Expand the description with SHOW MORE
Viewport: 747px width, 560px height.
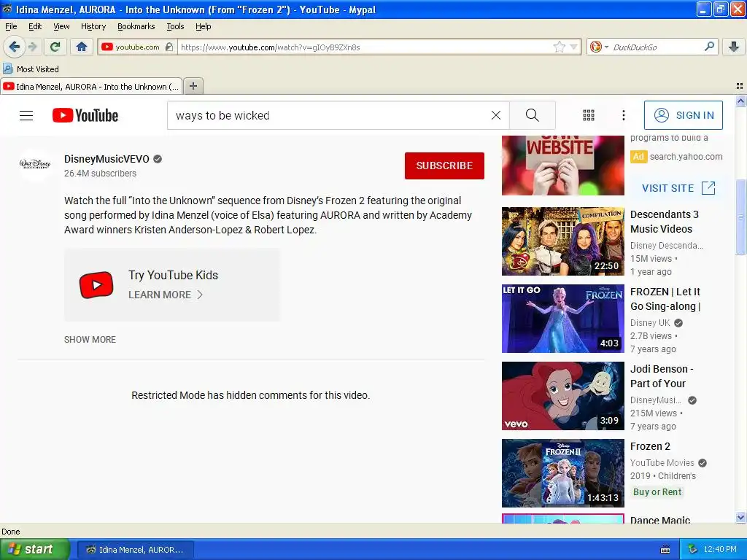(x=90, y=340)
